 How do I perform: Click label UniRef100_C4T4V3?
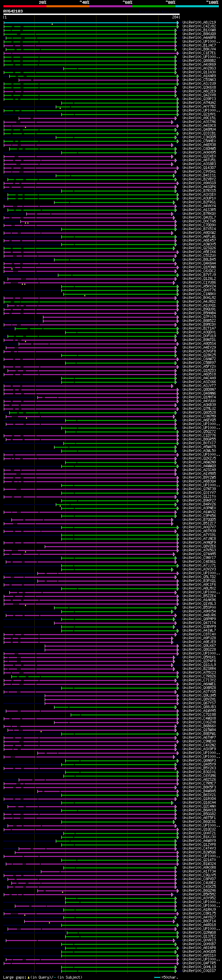[199, 848]
